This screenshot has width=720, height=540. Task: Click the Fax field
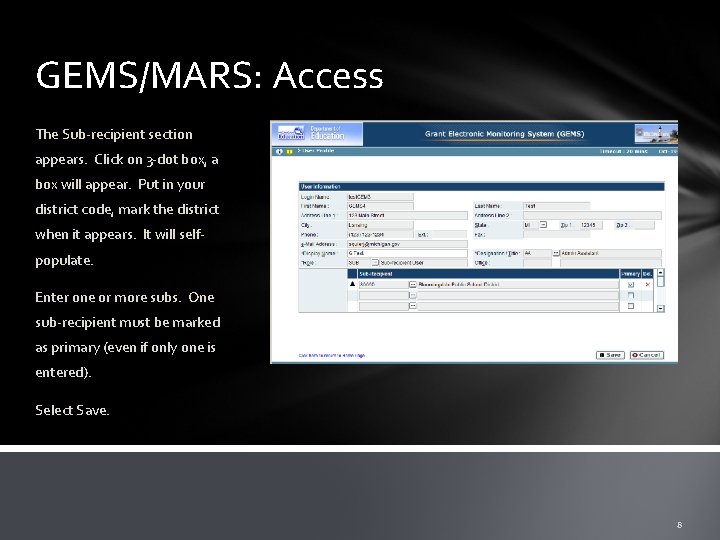point(557,235)
